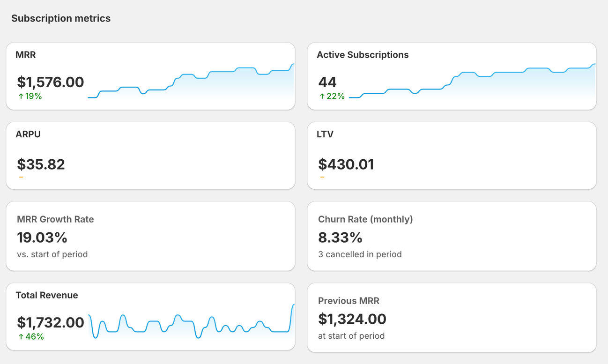Screen dimensions: 608x364
Task: Select the $1,324.00 previous MRR value
Action: [x=352, y=319]
